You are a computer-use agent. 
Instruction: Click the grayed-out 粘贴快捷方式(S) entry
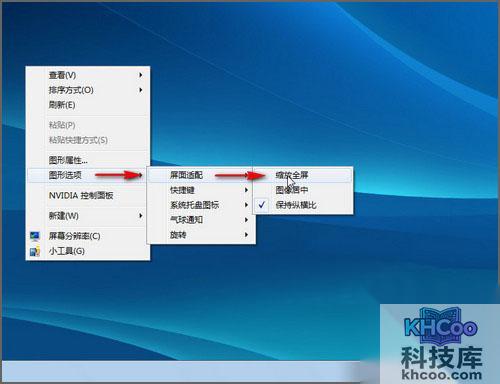(88, 140)
